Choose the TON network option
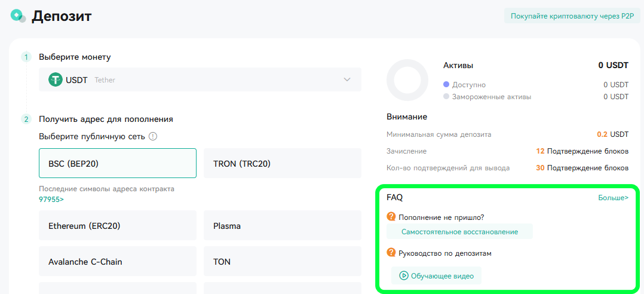 tap(283, 261)
